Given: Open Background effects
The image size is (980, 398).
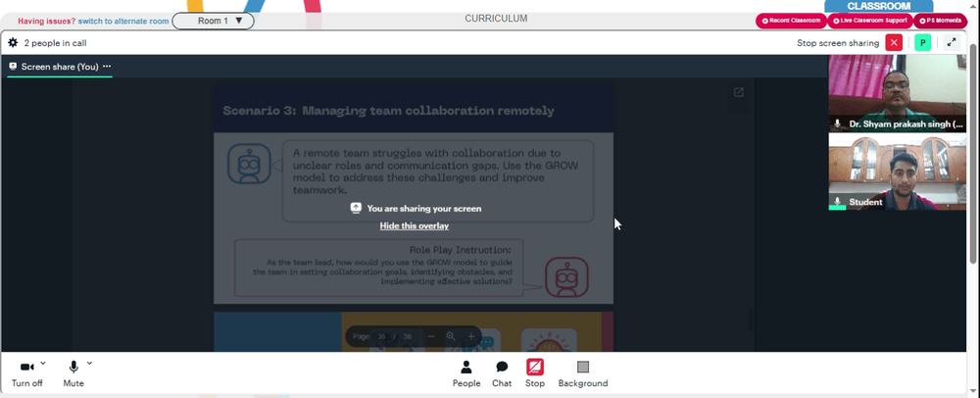Looking at the screenshot, I should [x=582, y=373].
